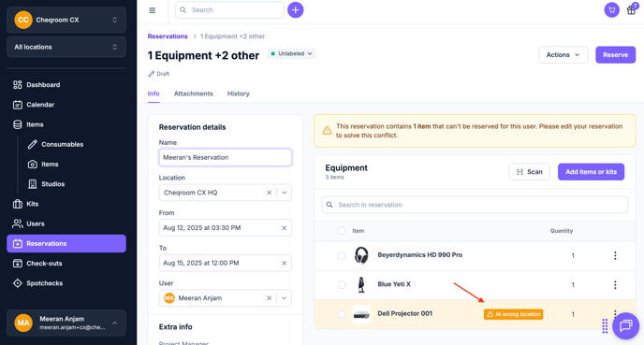Check the Dell Projector 001 checkbox
Screen dimensions: 644x345
[342, 314]
